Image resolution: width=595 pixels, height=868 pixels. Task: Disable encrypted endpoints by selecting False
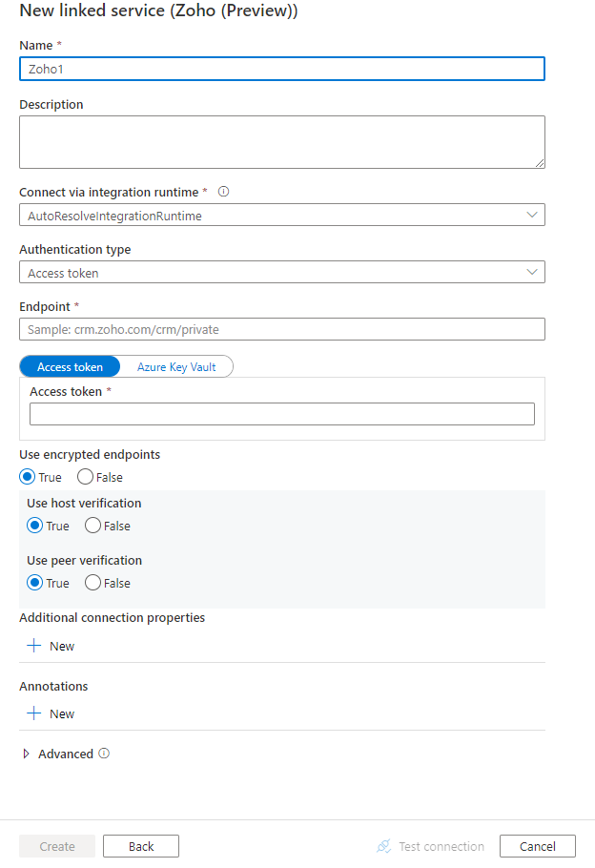86,477
